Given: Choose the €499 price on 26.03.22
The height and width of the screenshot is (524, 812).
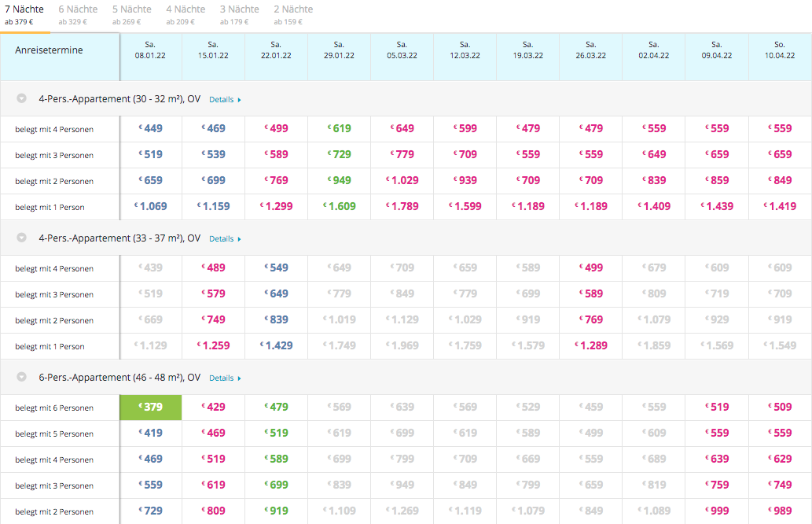Looking at the screenshot, I should point(591,268).
